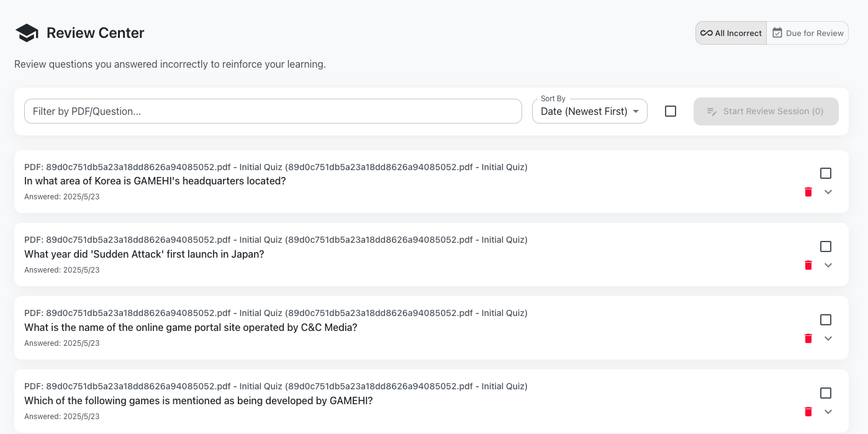
Task: Expand the GAMEHI headquarters question details
Action: pos(828,192)
